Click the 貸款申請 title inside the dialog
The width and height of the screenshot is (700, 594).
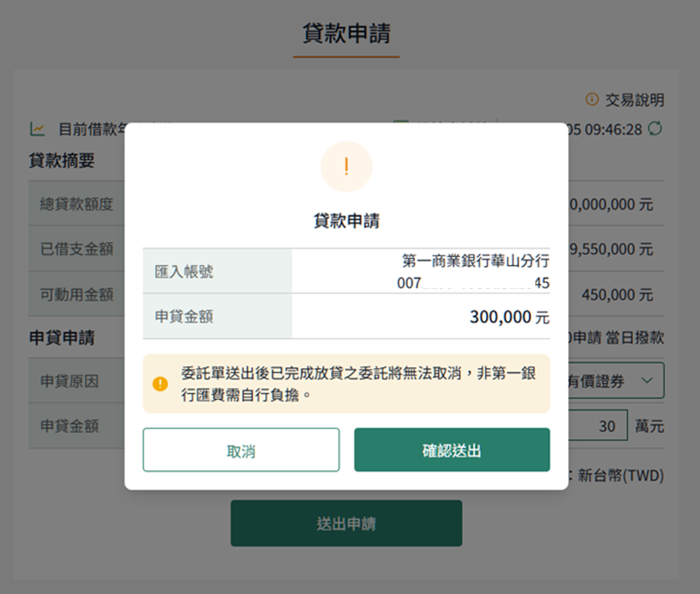(346, 221)
